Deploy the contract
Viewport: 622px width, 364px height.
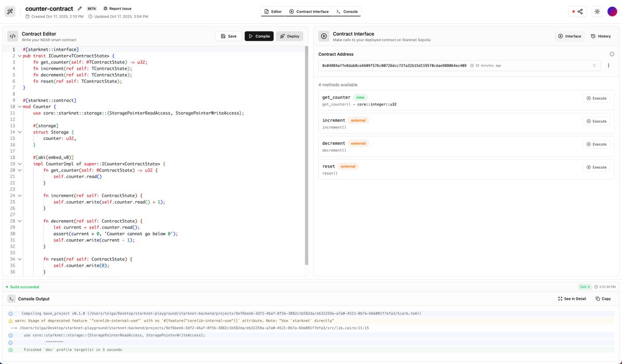click(289, 36)
